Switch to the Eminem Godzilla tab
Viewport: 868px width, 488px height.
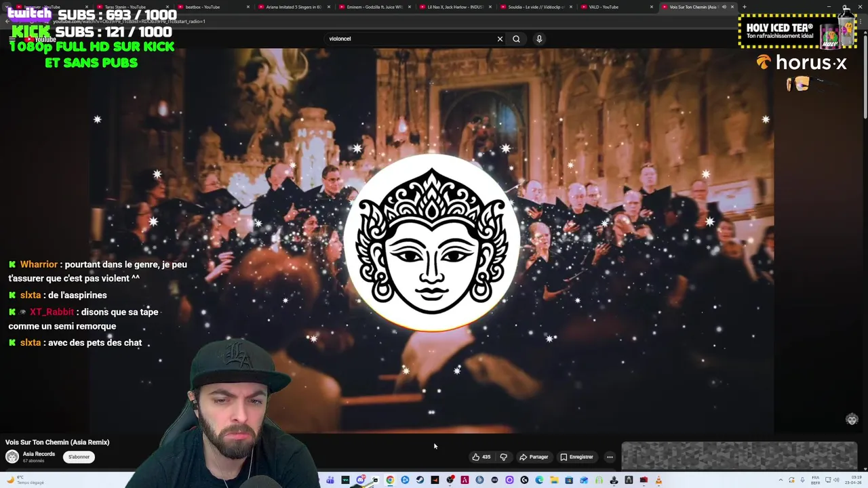[373, 7]
